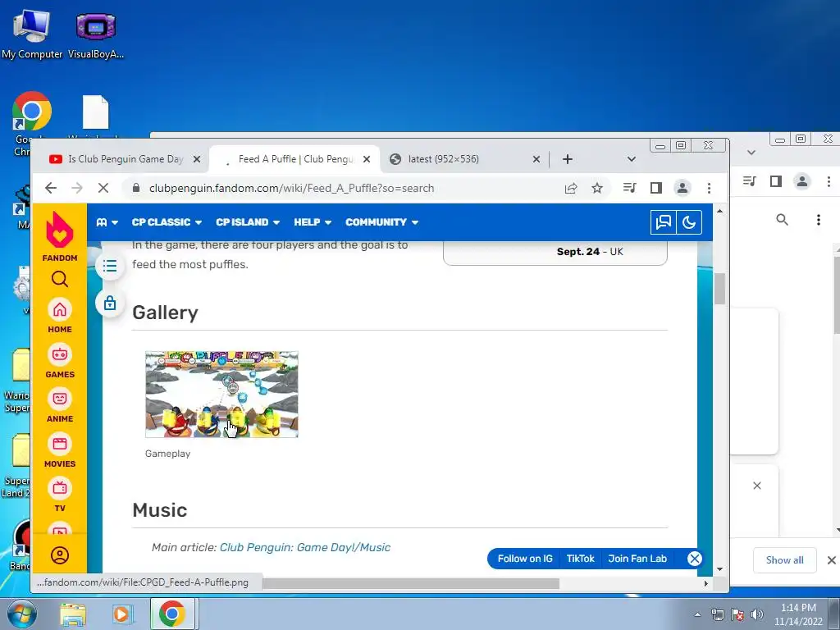This screenshot has height=630, width=840.
Task: Switch to latest (952×536) tab
Action: (x=455, y=159)
